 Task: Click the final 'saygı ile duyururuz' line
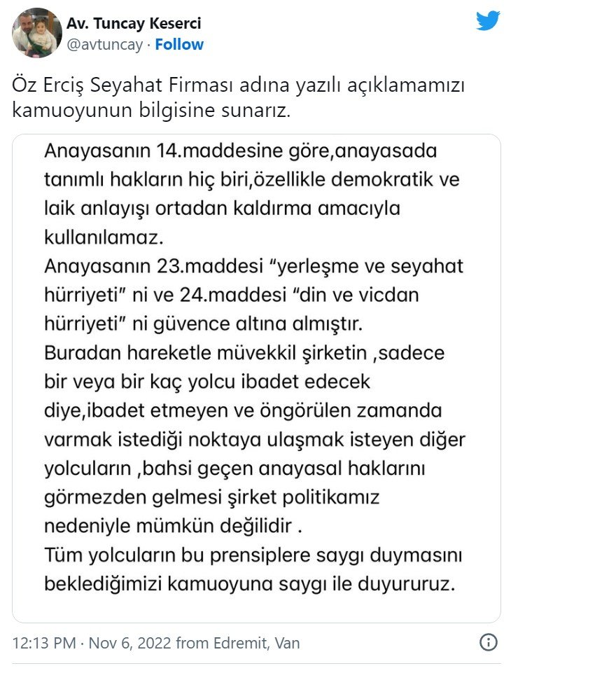pyautogui.click(x=249, y=583)
